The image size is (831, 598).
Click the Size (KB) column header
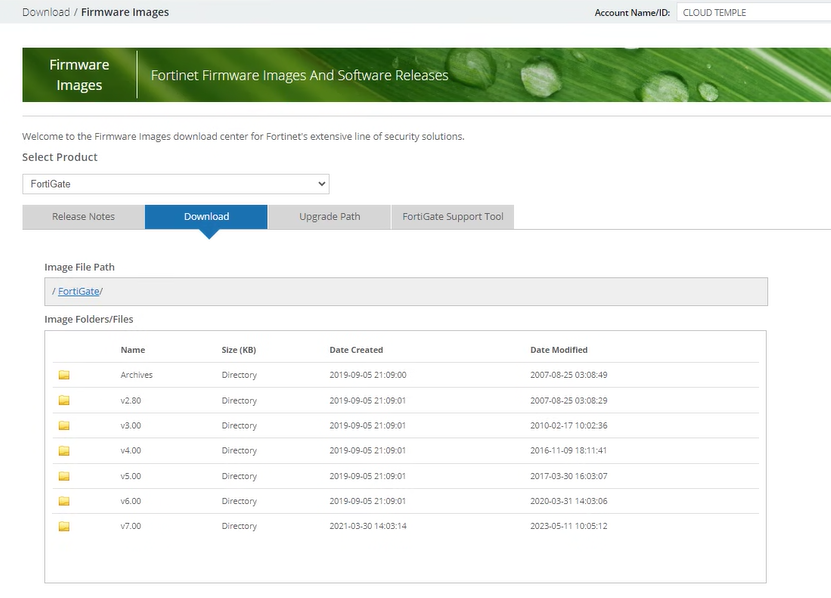coord(238,350)
